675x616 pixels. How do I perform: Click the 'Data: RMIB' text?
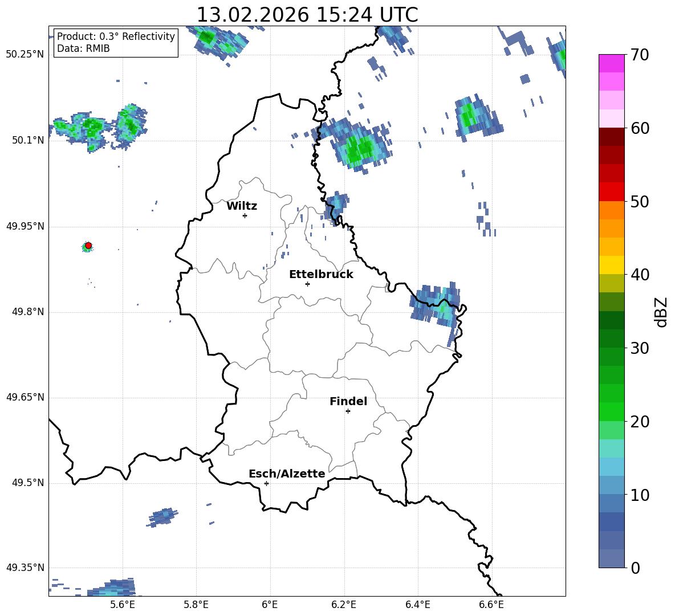coord(83,48)
